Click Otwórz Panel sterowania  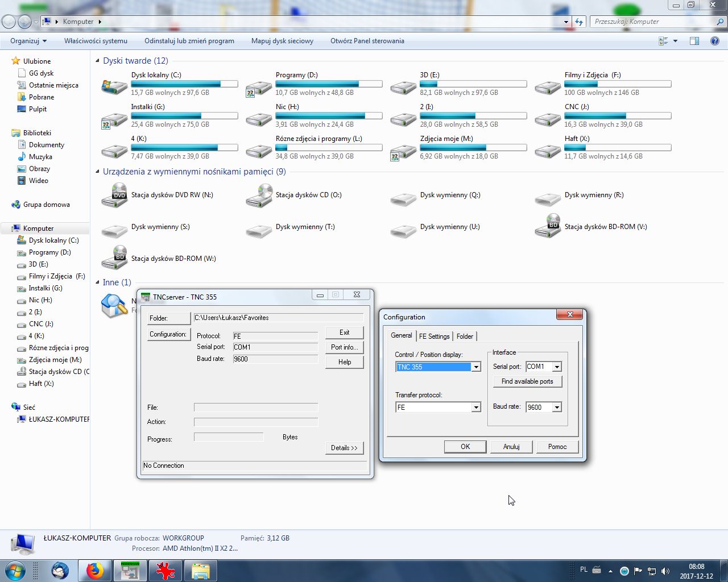367,41
